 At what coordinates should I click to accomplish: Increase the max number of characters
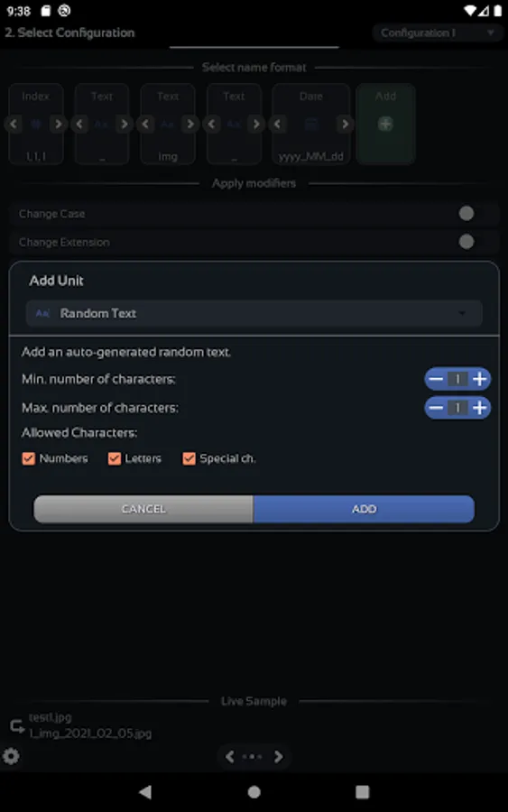479,408
